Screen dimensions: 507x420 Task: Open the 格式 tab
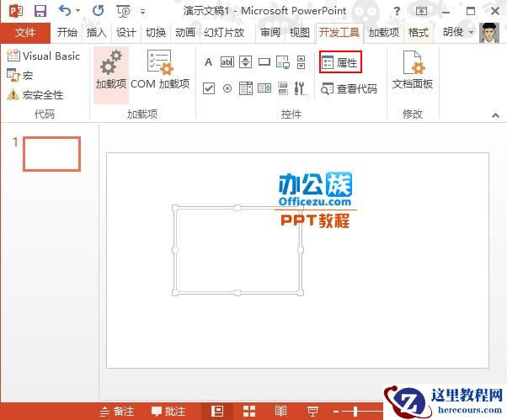pos(419,33)
